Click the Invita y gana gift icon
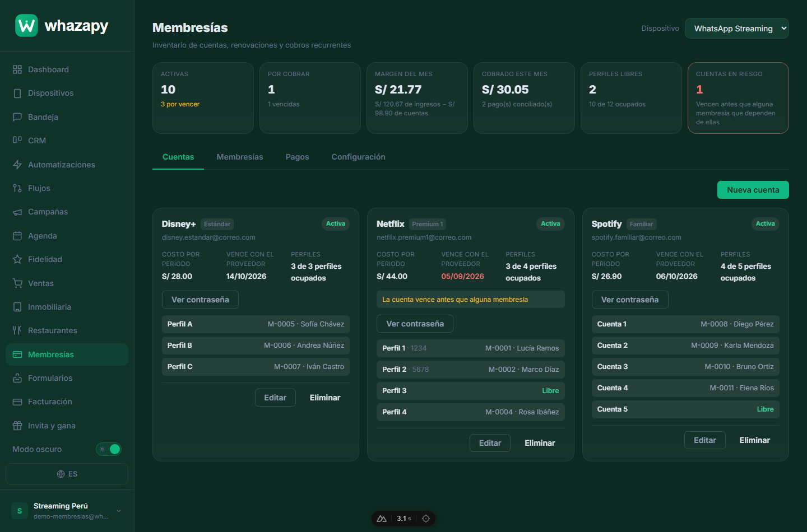The height and width of the screenshot is (532, 807). [17, 426]
